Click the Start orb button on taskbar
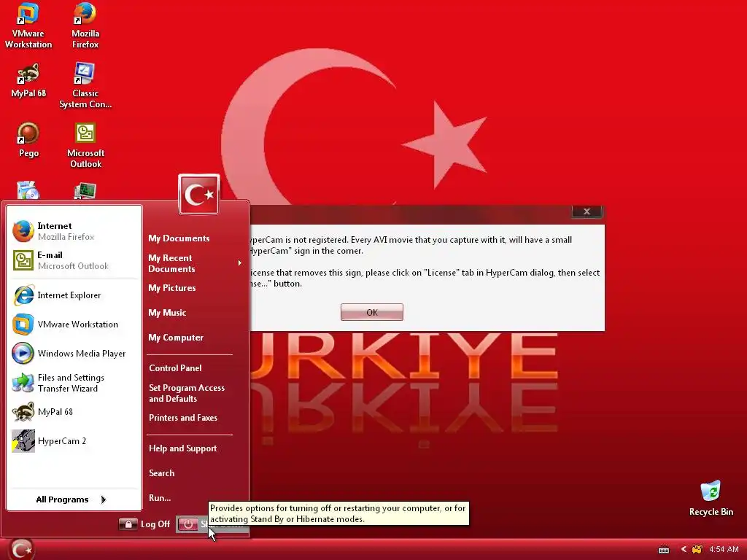Viewport: 747px width, 560px height. (x=21, y=550)
